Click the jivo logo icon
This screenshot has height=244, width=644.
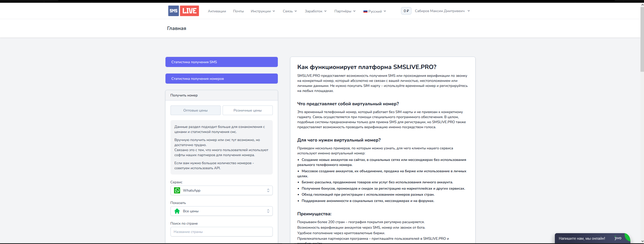point(618,238)
